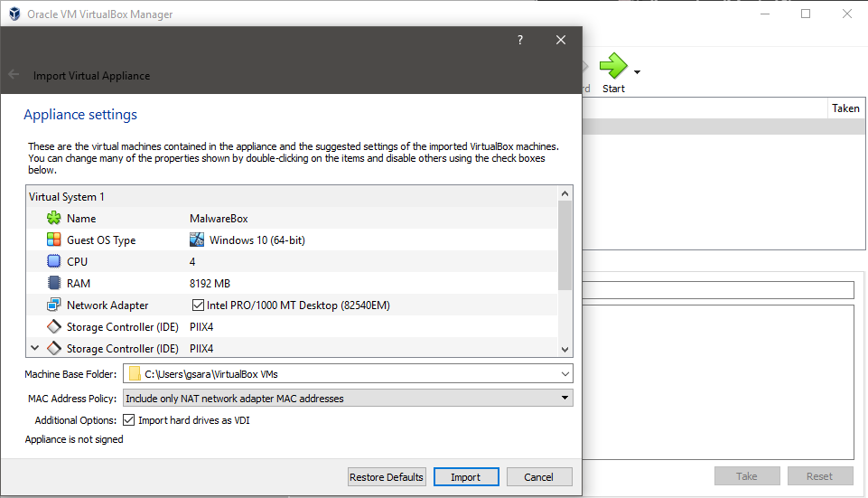The width and height of the screenshot is (868, 498).
Task: Open the Machine Base Folder dropdown
Action: point(565,373)
